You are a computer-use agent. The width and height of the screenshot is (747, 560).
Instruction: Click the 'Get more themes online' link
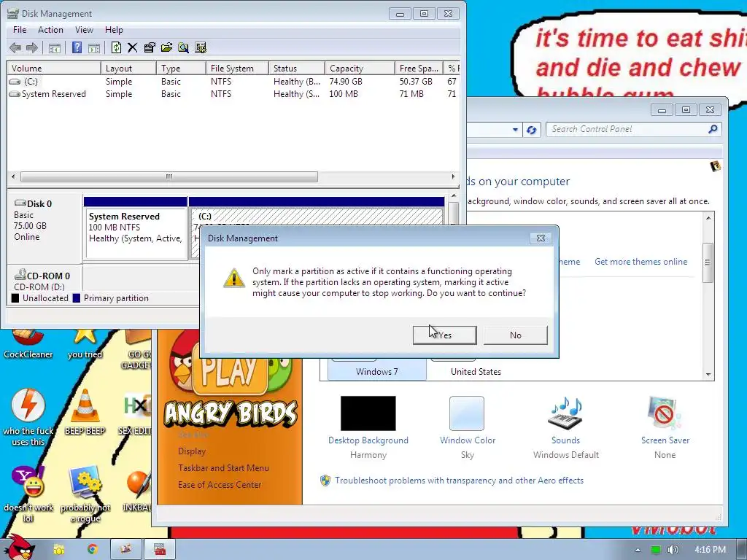tap(640, 262)
